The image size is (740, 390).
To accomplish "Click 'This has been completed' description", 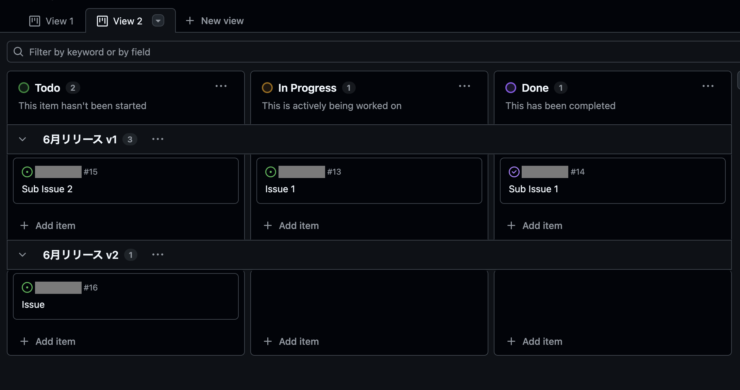I will tap(561, 106).
